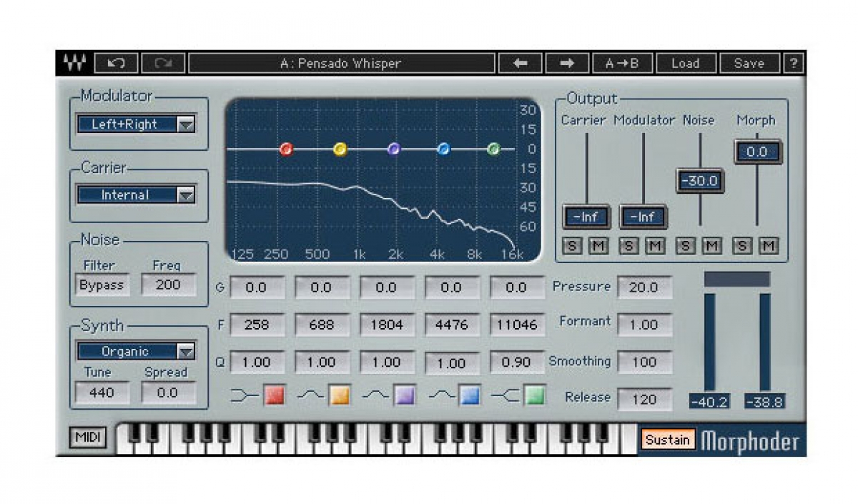Click the frequency field showing 11046

[516, 325]
